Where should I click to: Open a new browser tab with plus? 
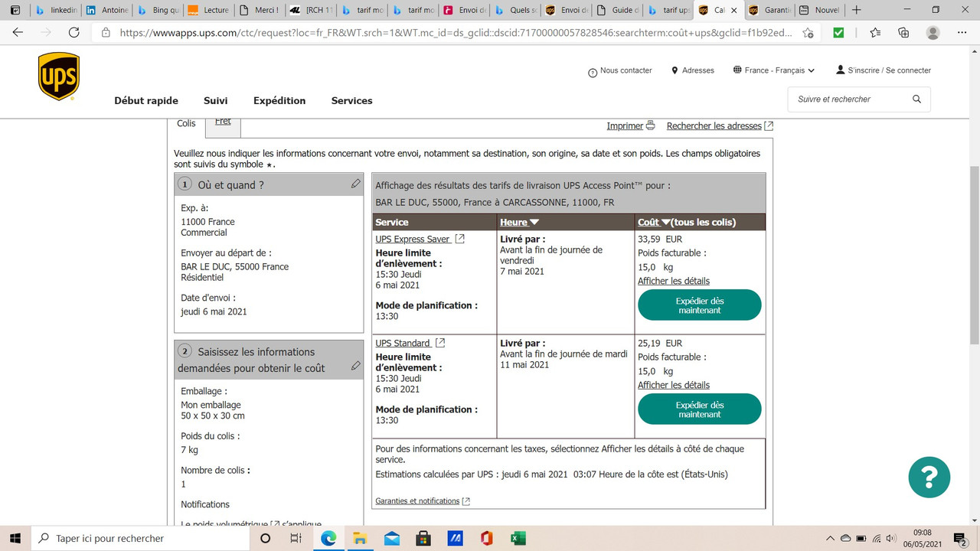click(857, 10)
